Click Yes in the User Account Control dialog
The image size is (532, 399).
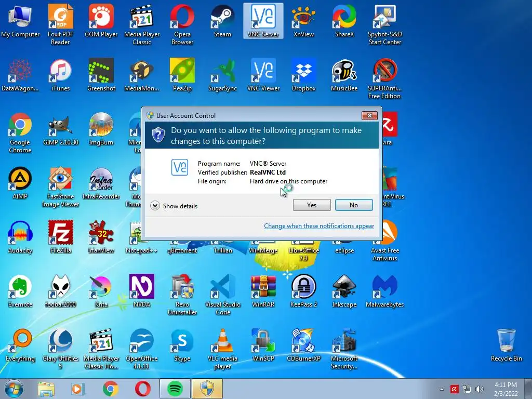click(312, 205)
